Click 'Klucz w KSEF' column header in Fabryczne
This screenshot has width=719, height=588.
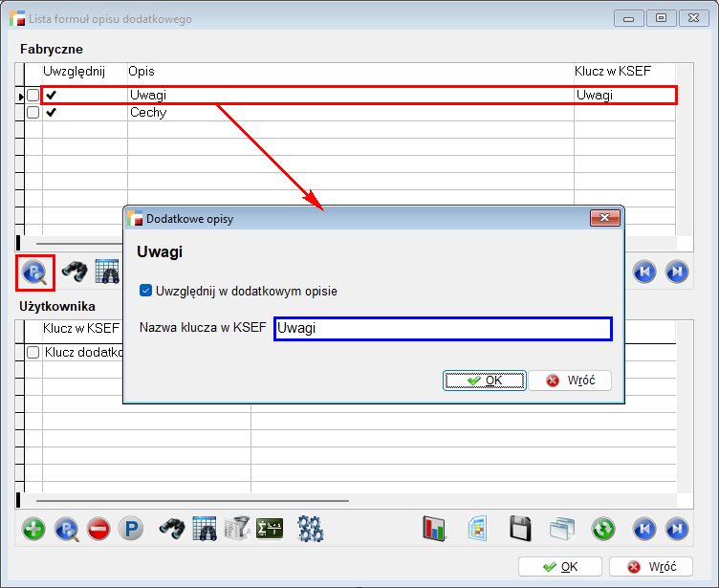(x=610, y=72)
